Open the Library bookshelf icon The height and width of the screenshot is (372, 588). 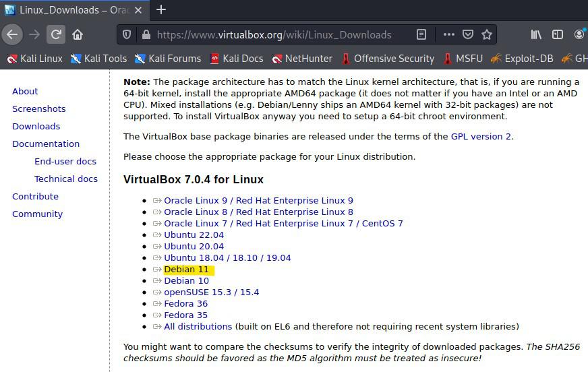click(x=536, y=35)
